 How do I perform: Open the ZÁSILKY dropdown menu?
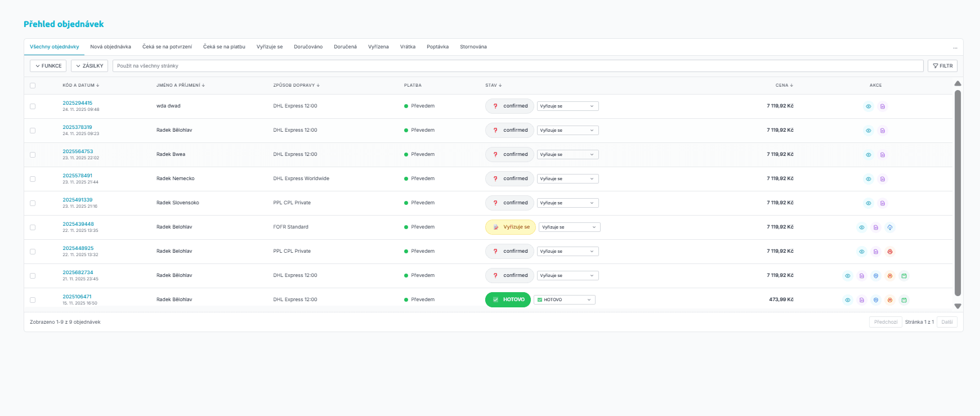click(x=90, y=66)
